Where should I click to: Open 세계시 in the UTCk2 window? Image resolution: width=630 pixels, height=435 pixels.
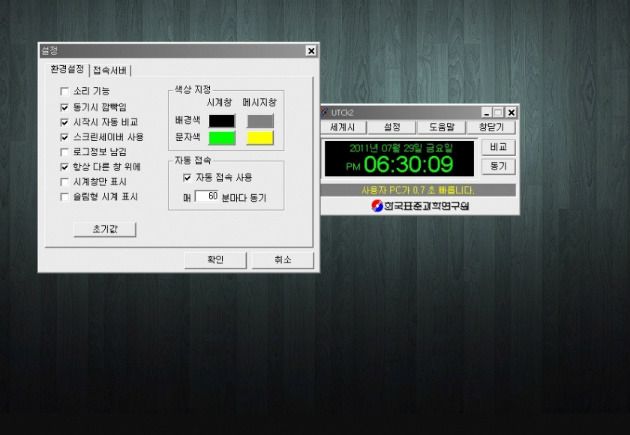tap(343, 127)
